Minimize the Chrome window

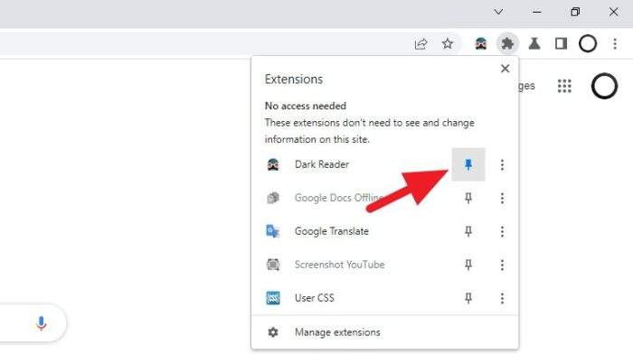click(x=536, y=12)
